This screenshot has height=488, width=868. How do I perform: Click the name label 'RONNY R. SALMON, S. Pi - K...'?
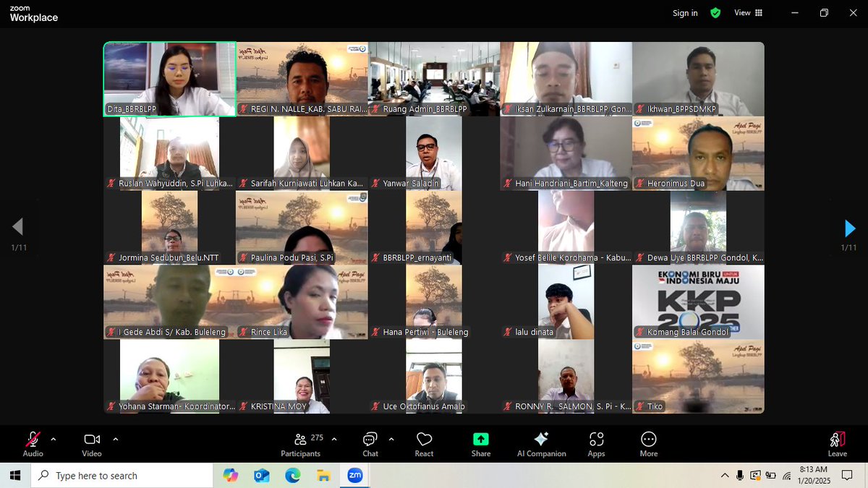click(x=573, y=406)
